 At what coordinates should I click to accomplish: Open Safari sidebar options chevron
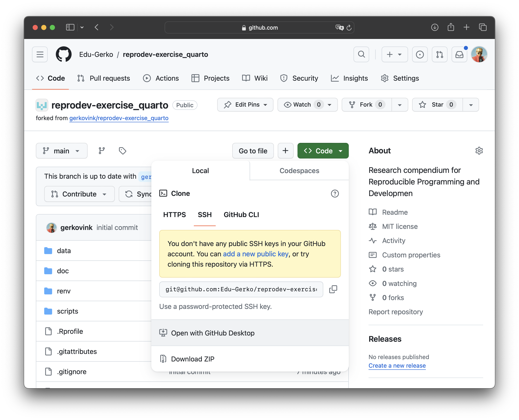click(82, 27)
